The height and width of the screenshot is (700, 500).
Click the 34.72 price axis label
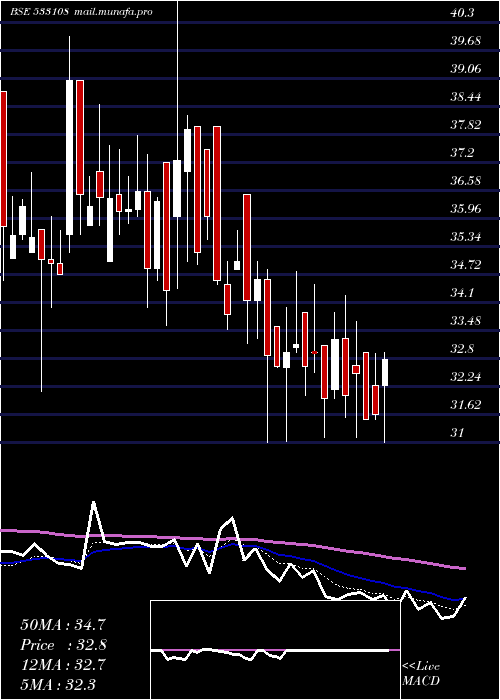click(x=465, y=265)
